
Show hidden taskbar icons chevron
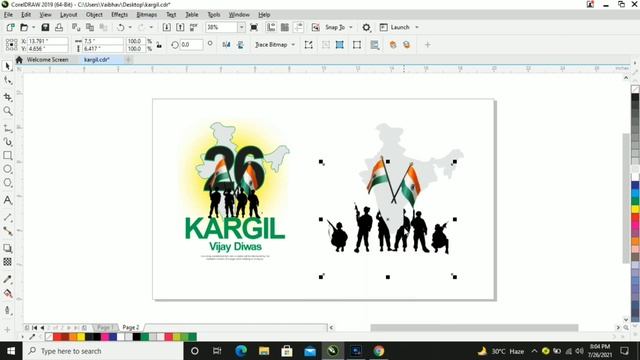click(534, 351)
